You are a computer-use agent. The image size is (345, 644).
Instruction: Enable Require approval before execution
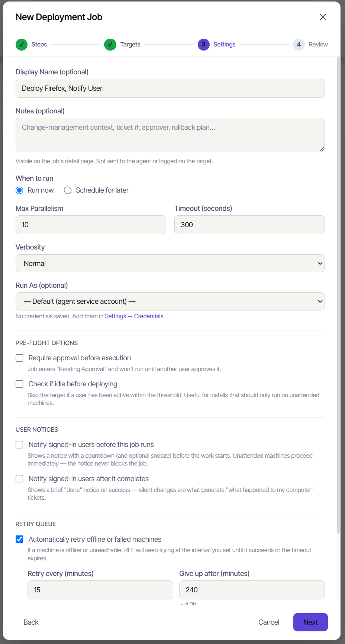click(19, 358)
